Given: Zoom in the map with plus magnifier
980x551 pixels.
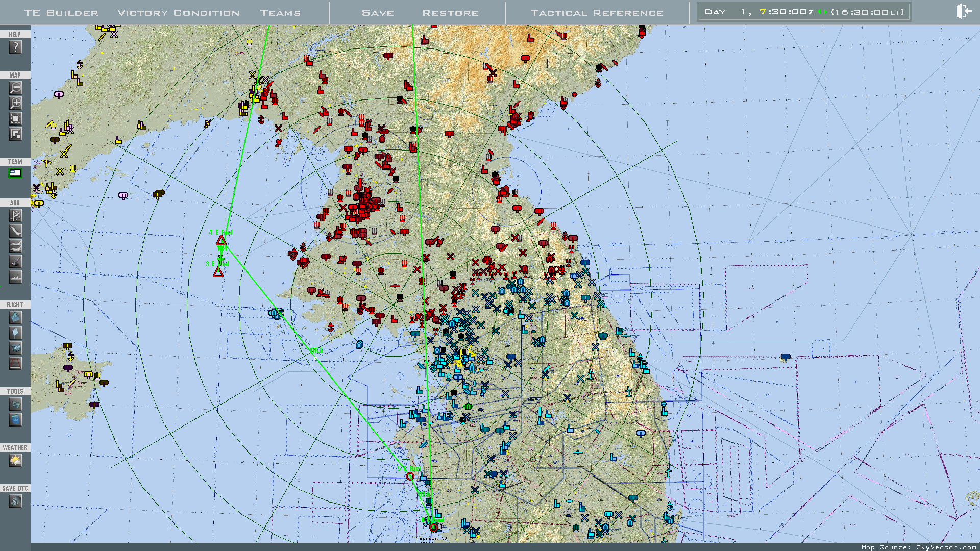Looking at the screenshot, I should (x=15, y=104).
